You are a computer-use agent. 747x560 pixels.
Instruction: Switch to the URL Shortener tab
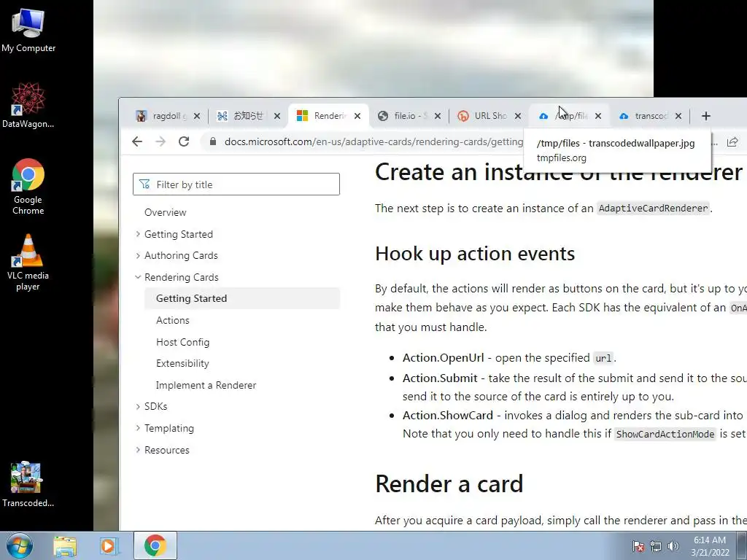pyautogui.click(x=484, y=116)
